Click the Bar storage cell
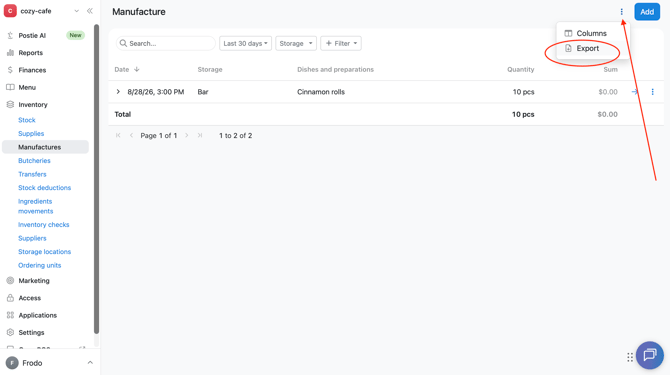 (203, 92)
